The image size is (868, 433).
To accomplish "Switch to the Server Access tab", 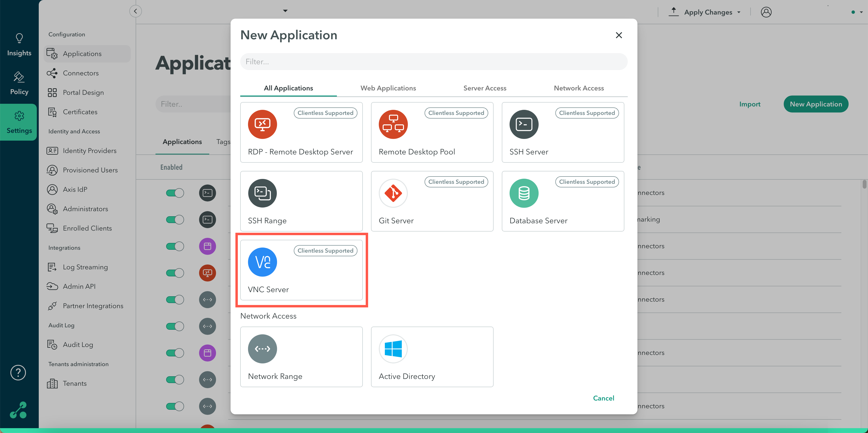I will pos(485,88).
